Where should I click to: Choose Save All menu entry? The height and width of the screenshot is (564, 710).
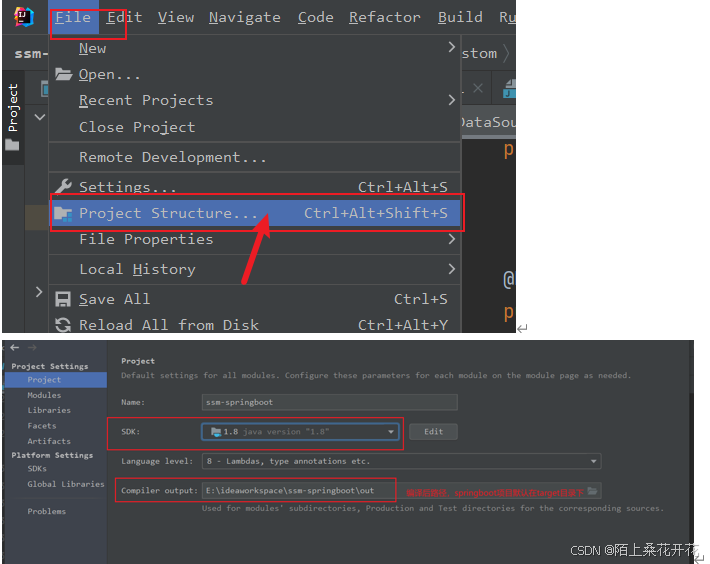click(x=254, y=299)
